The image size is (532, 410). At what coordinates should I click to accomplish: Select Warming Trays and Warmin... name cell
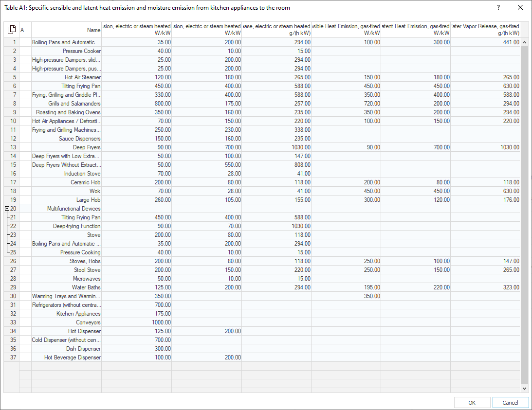[x=67, y=296]
